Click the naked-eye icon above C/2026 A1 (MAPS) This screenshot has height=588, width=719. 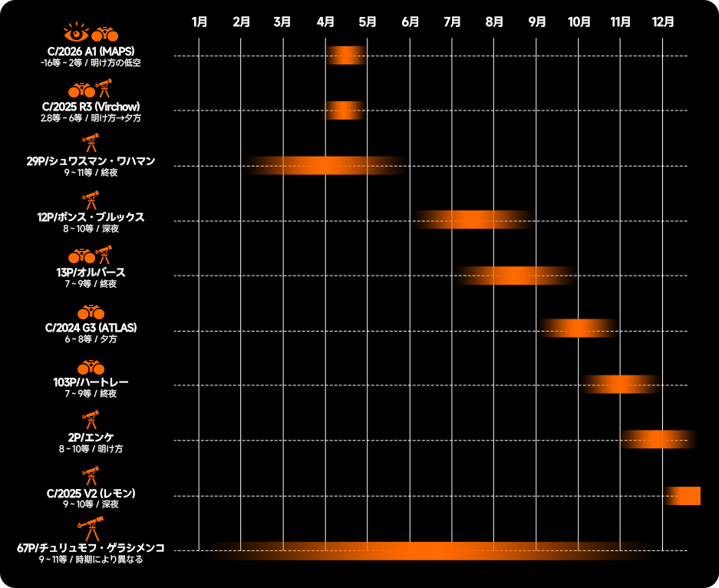[76, 33]
